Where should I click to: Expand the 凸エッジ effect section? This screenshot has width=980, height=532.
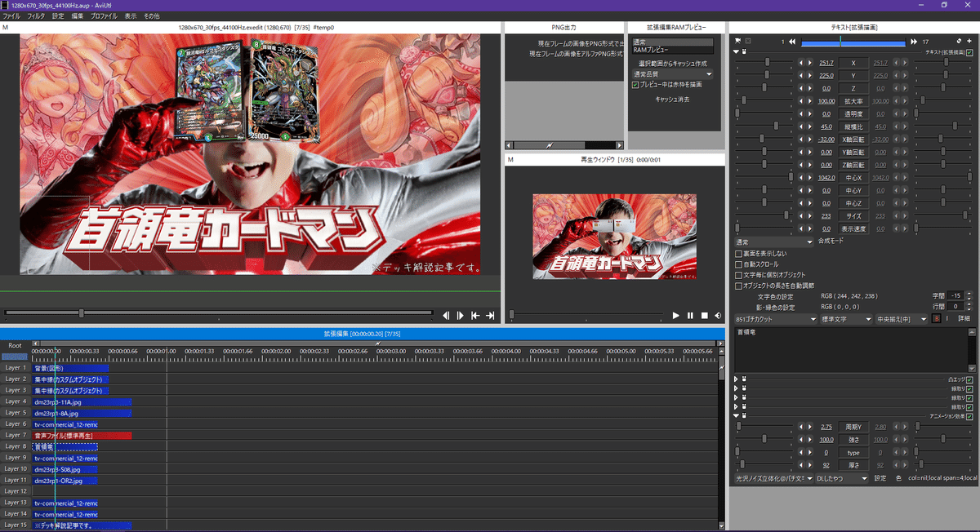click(x=736, y=379)
